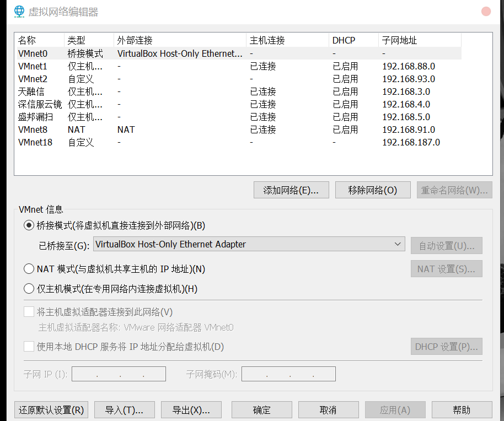Click the 重命名网络(W)... button
Image resolution: width=504 pixels, height=421 pixels.
click(x=454, y=190)
